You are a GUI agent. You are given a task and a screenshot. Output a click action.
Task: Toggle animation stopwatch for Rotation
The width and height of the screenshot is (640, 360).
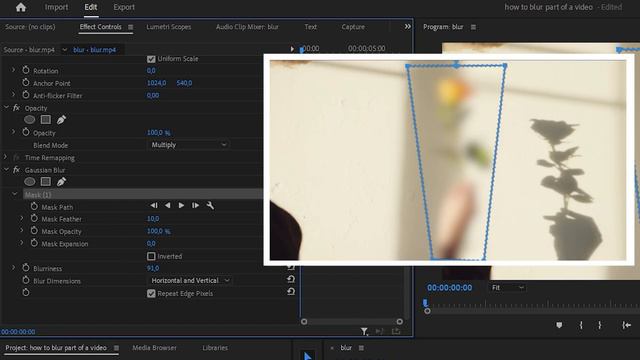coord(26,70)
